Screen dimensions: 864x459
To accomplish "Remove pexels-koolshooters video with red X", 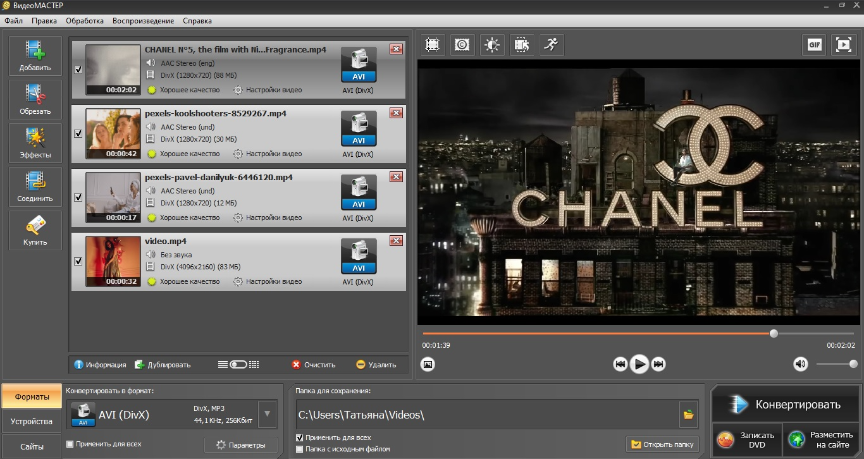I will (x=396, y=113).
